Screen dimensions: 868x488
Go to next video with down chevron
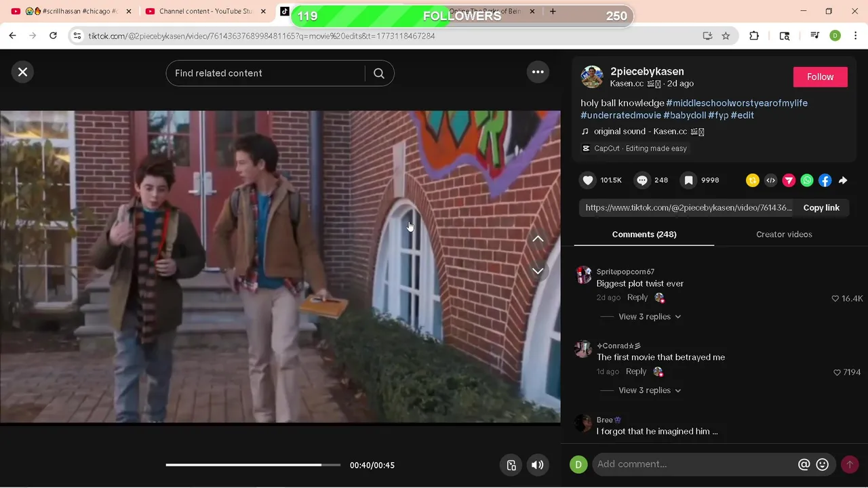pos(538,271)
